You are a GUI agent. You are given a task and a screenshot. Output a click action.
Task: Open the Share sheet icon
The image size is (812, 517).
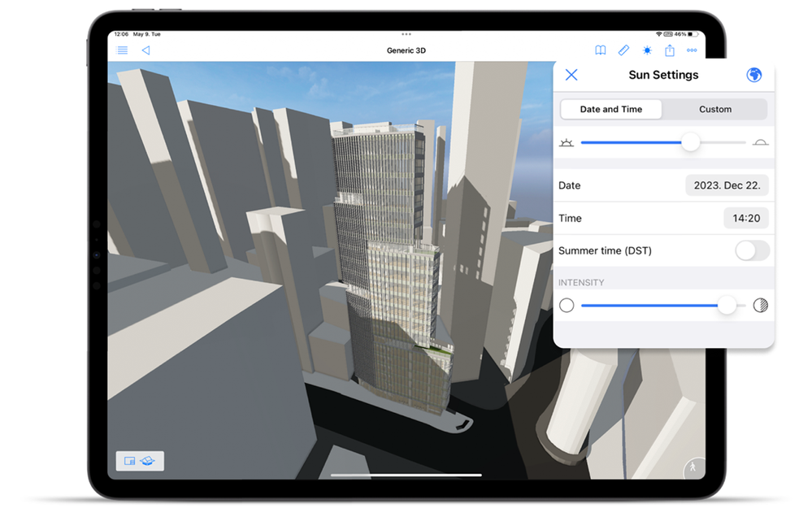click(669, 50)
